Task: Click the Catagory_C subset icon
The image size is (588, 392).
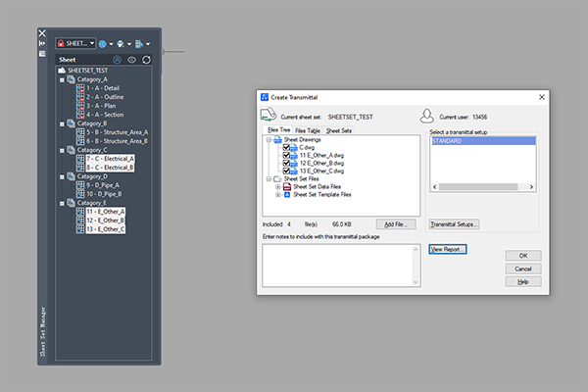Action: 71,150
